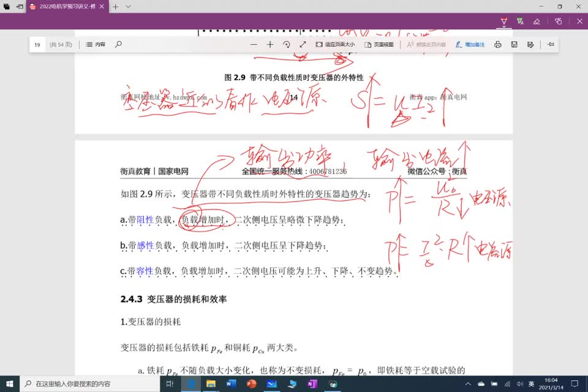Click 朗读此页内容 read aloud
This screenshot has height=392, width=588.
click(426, 45)
